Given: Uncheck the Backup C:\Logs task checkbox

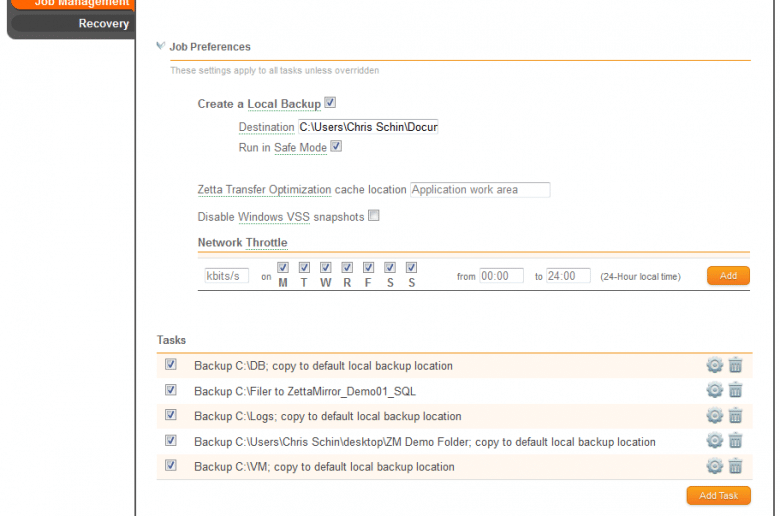Looking at the screenshot, I should (171, 414).
